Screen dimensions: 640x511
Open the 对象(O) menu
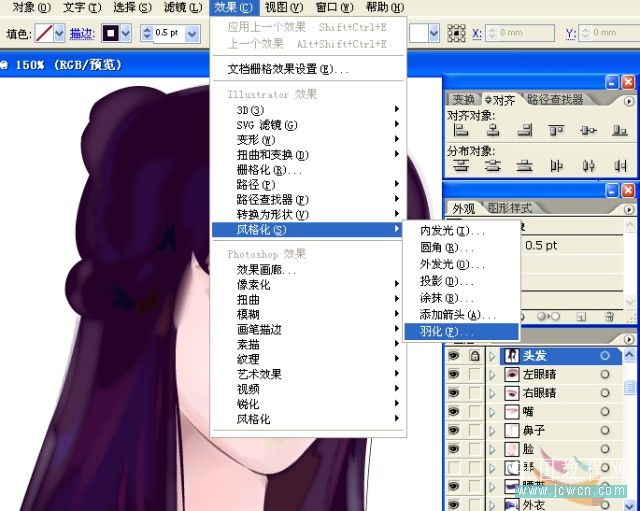31,7
